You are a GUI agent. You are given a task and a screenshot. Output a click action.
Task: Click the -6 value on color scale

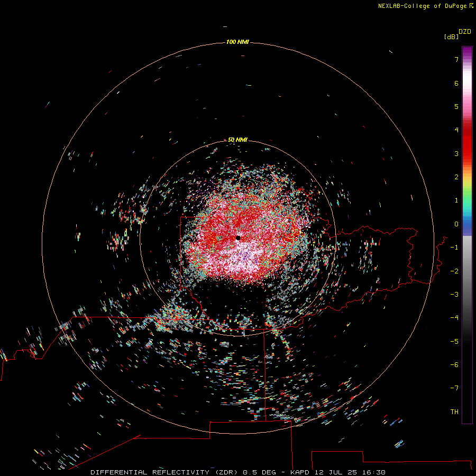454,365
